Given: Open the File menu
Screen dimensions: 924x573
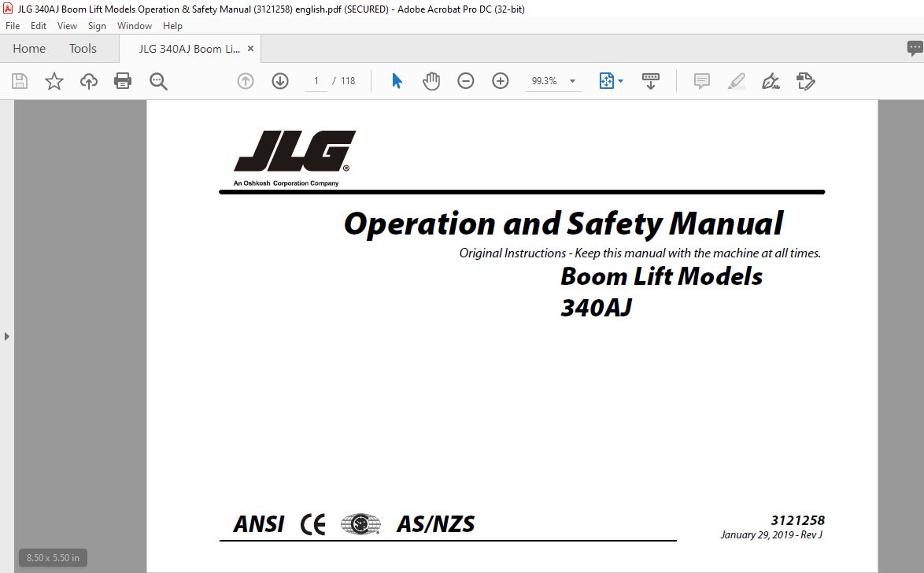Looking at the screenshot, I should [13, 26].
